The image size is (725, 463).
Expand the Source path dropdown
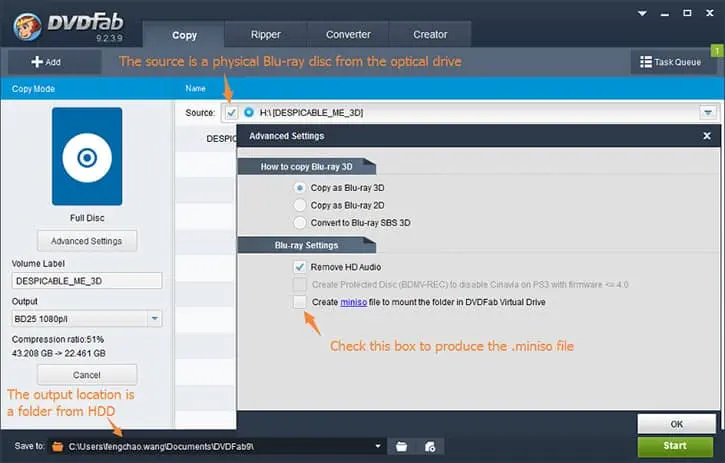click(x=708, y=113)
